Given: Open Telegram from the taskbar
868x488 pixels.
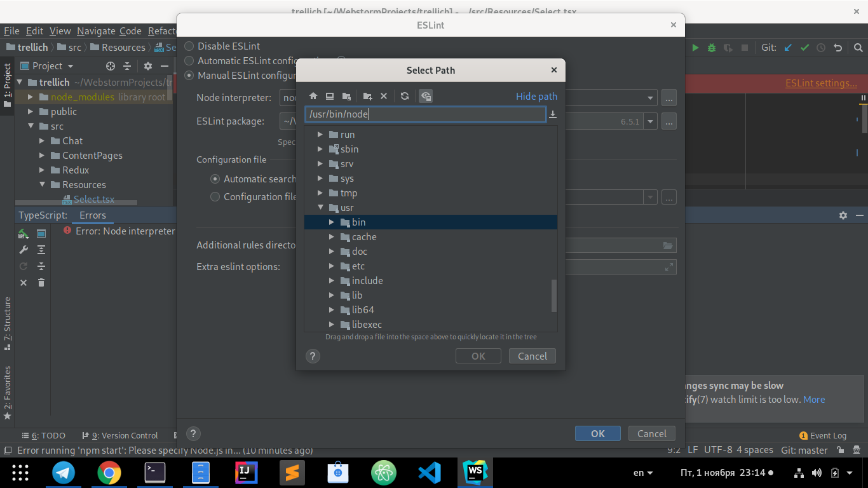Looking at the screenshot, I should [x=64, y=472].
